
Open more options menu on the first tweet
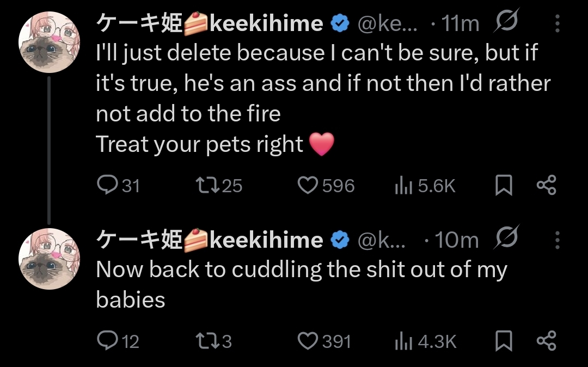[x=558, y=23]
